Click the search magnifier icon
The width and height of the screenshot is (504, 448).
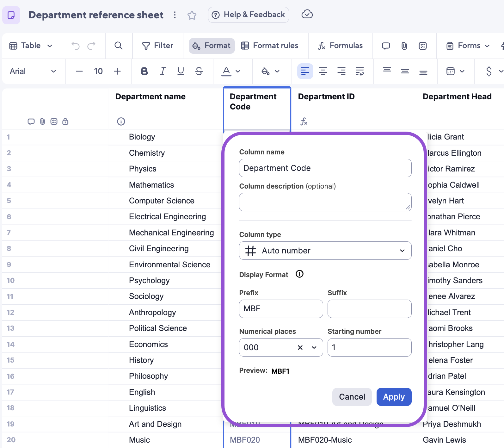[x=119, y=46]
